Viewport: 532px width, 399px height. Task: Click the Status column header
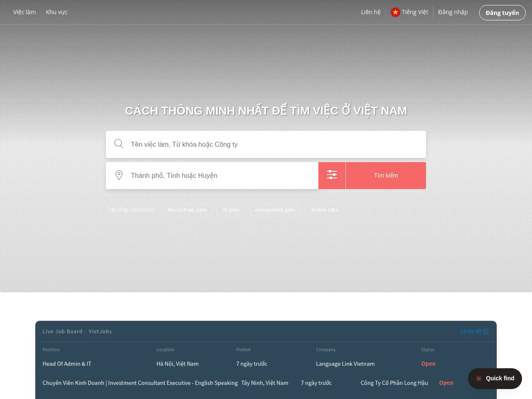pos(428,350)
